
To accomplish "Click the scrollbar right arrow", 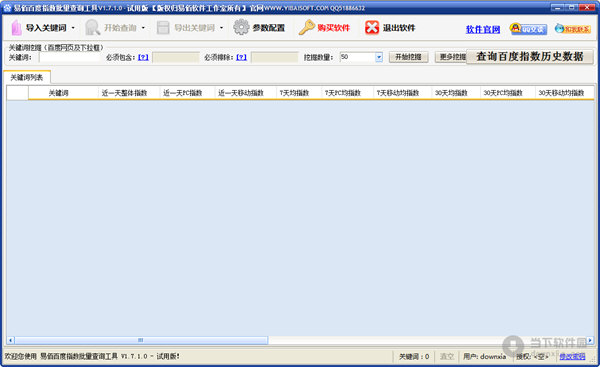I will (590, 340).
